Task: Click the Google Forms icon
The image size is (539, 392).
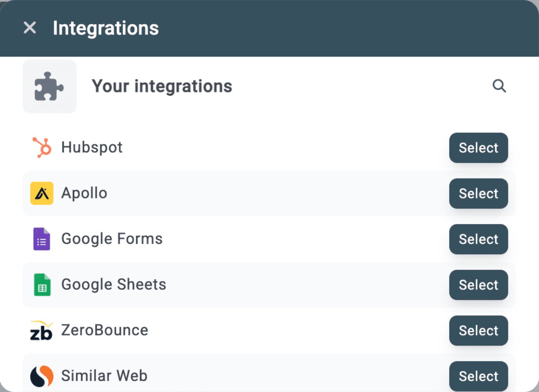Action: click(x=42, y=239)
